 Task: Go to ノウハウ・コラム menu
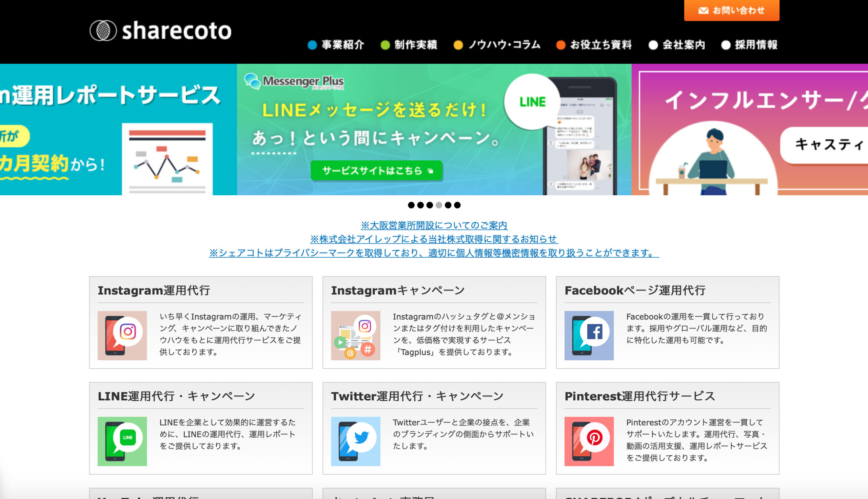[x=497, y=45]
